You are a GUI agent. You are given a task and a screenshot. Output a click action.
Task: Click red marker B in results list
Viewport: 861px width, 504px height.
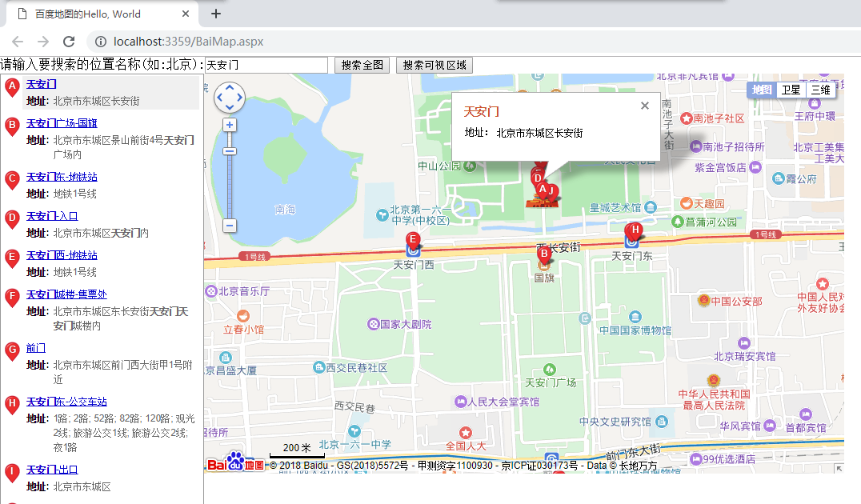[11, 127]
